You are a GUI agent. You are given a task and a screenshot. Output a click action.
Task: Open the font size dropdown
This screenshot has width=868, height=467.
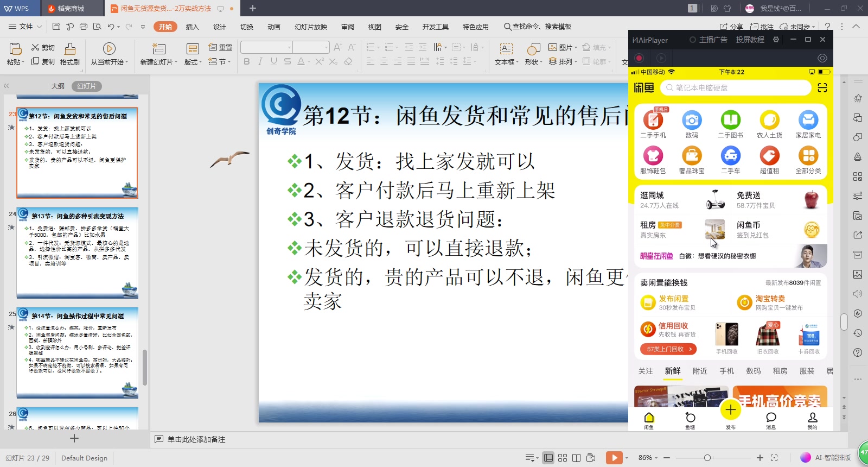(x=326, y=47)
